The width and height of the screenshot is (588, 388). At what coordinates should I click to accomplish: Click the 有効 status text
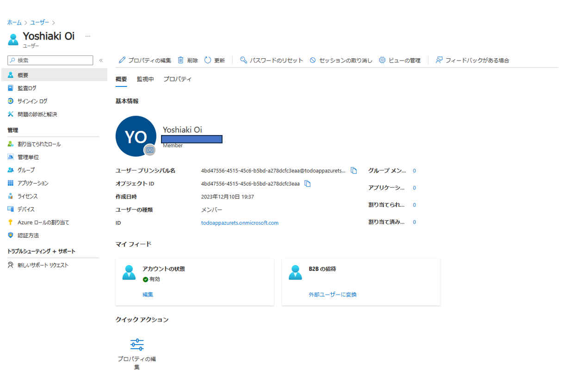[x=155, y=279]
